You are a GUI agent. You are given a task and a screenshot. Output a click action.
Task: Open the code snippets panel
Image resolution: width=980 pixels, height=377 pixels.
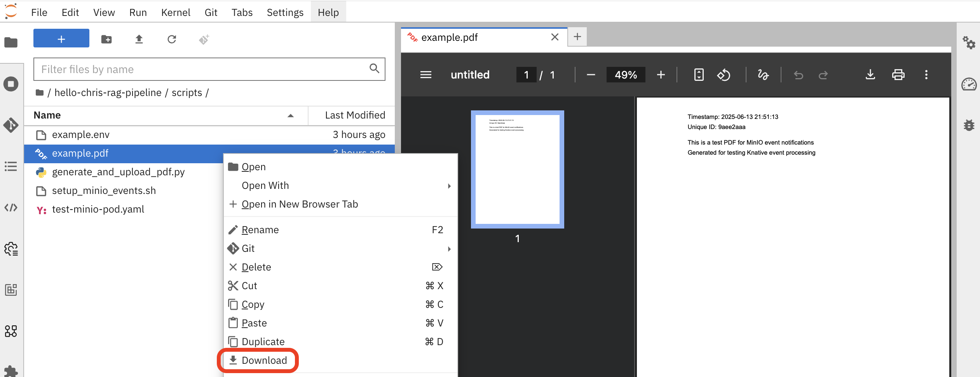[11, 207]
